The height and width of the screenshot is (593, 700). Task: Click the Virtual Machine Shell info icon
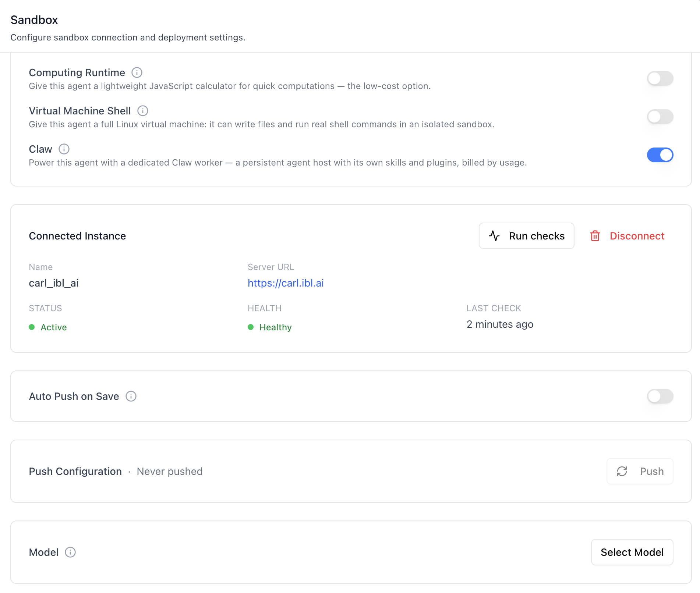tap(143, 111)
